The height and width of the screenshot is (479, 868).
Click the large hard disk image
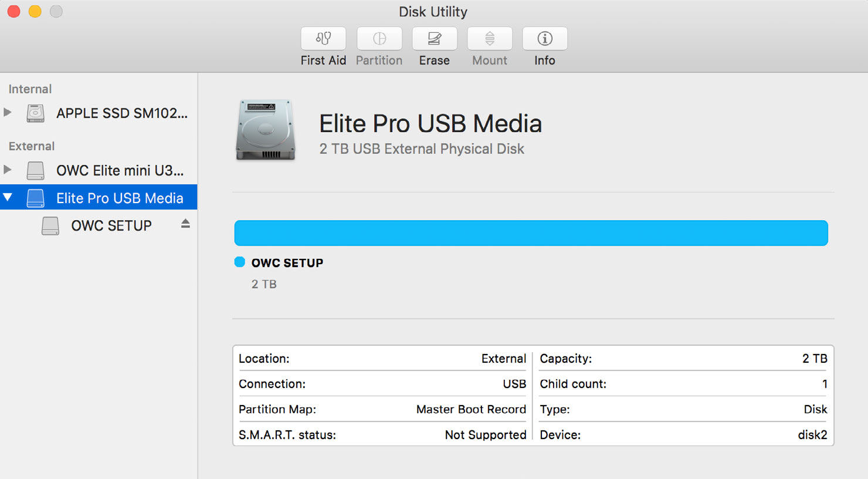coord(266,130)
